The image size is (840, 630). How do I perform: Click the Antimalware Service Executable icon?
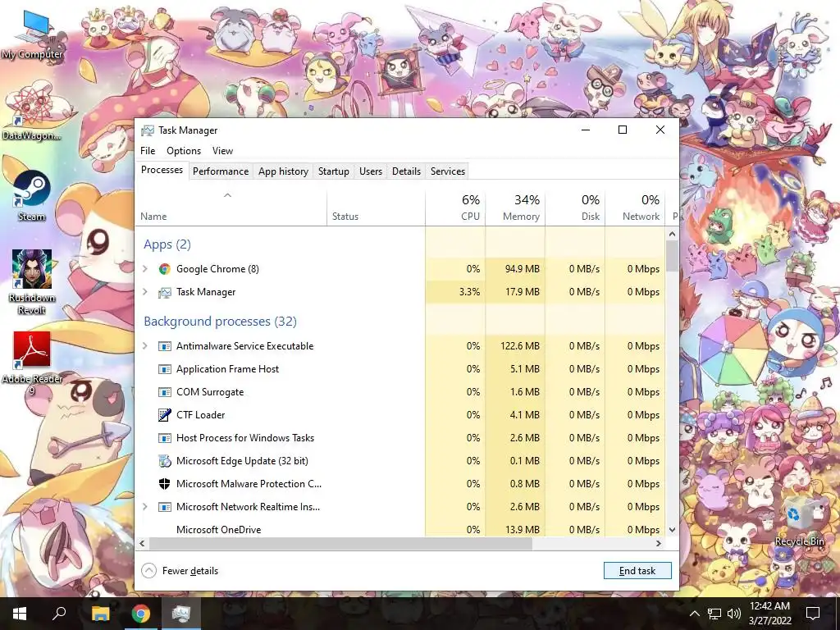pos(164,346)
